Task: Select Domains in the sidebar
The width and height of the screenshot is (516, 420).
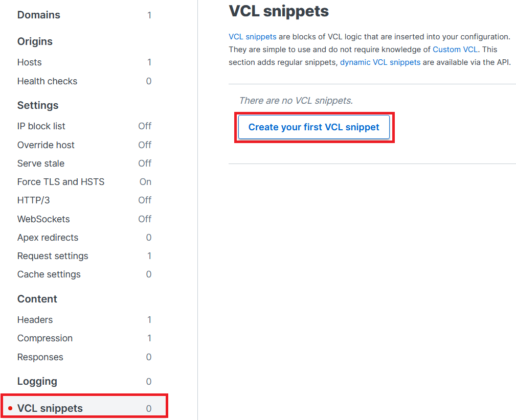Action: coord(38,15)
